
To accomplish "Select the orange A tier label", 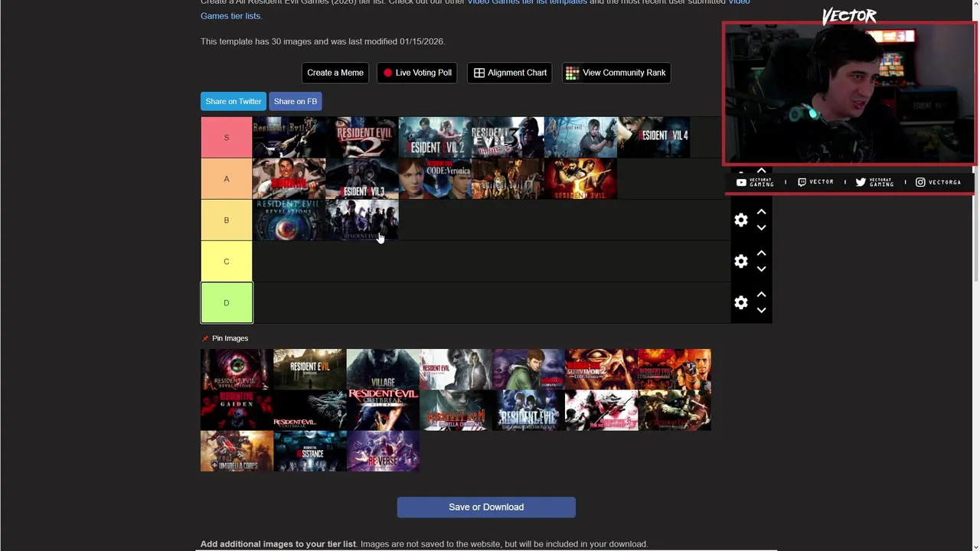I will (x=227, y=178).
